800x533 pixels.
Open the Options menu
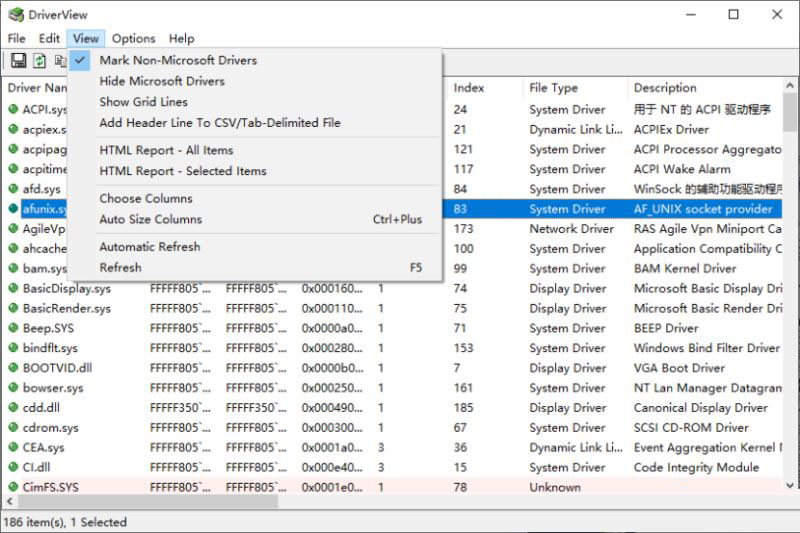[133, 38]
